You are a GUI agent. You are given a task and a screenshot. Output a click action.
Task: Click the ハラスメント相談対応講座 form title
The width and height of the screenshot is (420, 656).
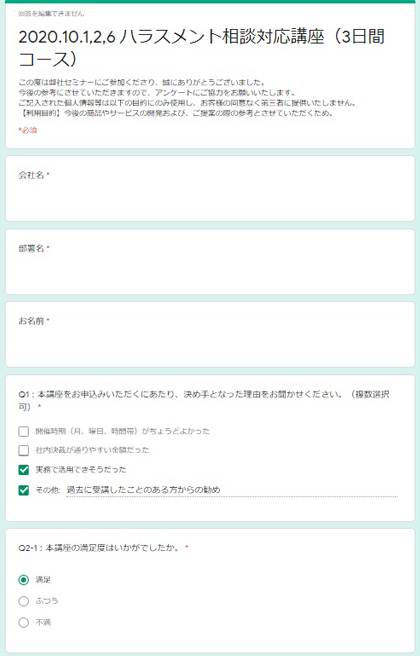(202, 48)
